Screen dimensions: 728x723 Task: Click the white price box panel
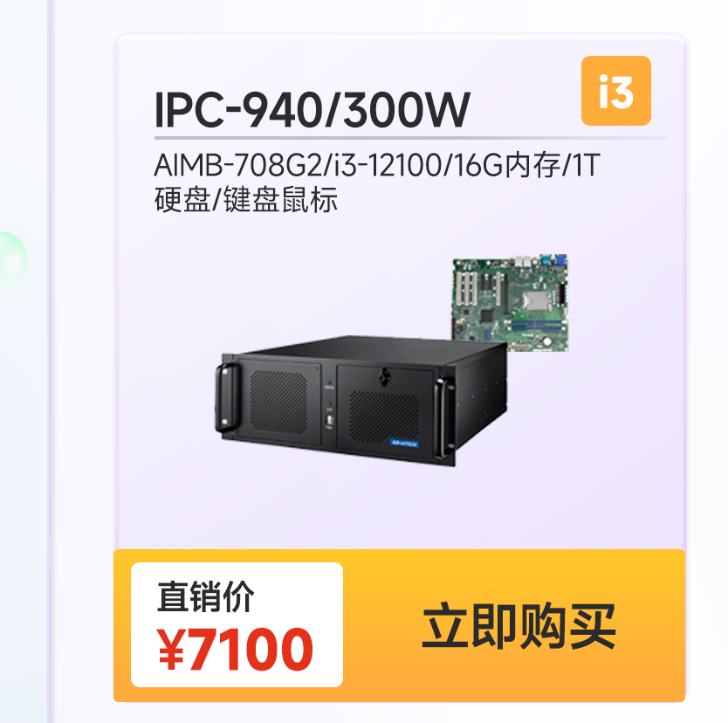pyautogui.click(x=237, y=624)
